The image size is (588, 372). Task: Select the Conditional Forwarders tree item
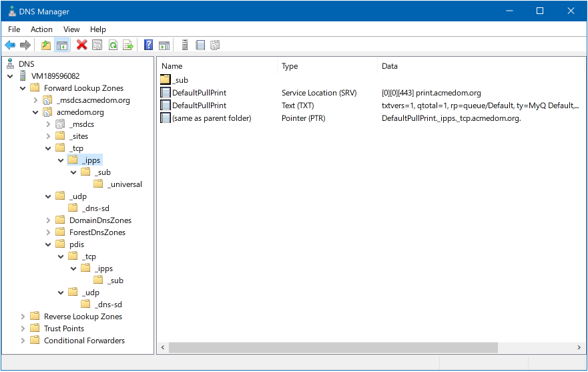tap(84, 341)
